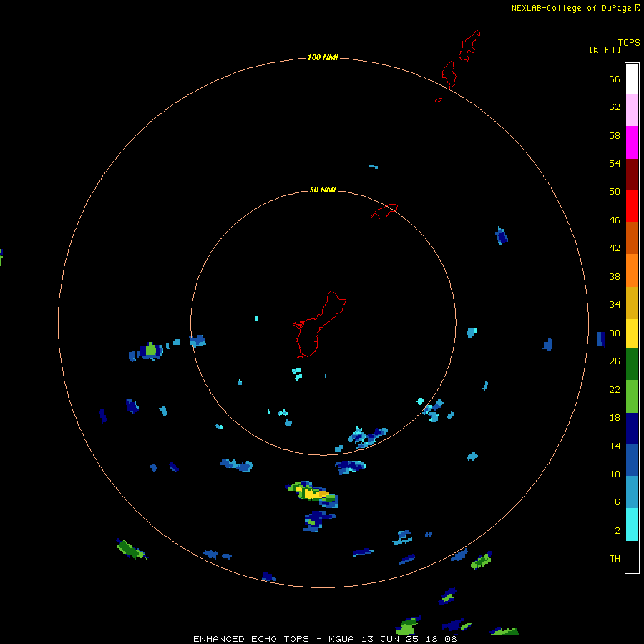Click the light blue legend swatch
The image size is (644, 644).
[x=632, y=492]
